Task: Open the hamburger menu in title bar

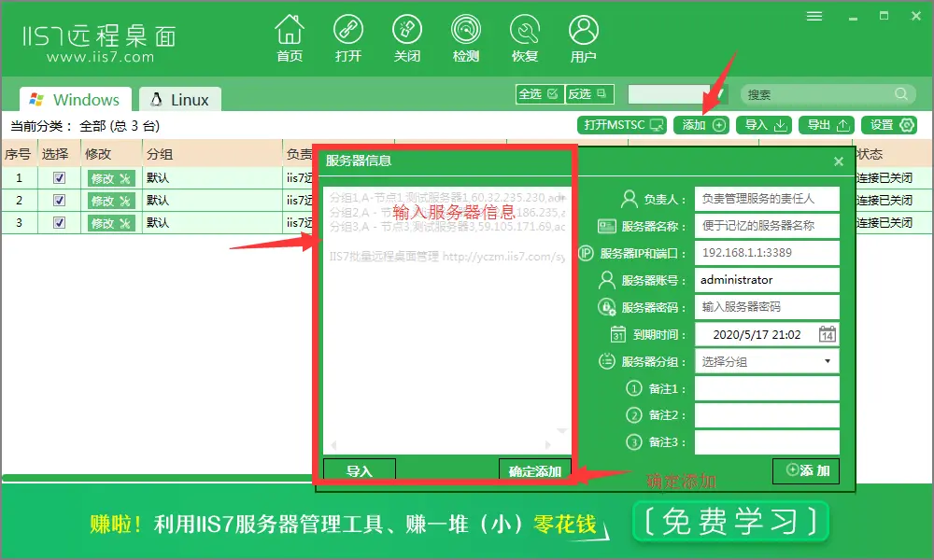Action: point(814,16)
